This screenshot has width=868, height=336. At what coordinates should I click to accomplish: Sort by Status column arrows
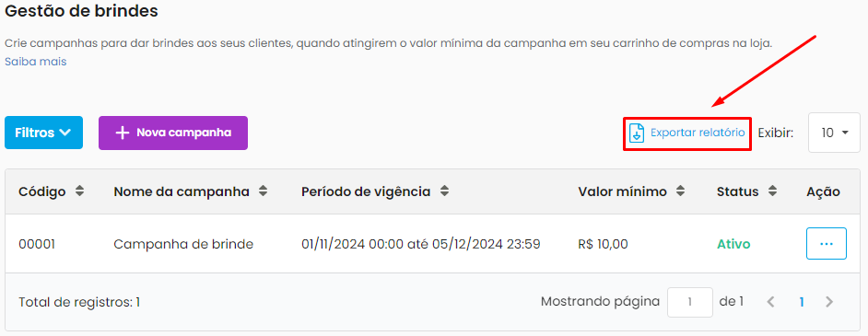click(x=773, y=191)
